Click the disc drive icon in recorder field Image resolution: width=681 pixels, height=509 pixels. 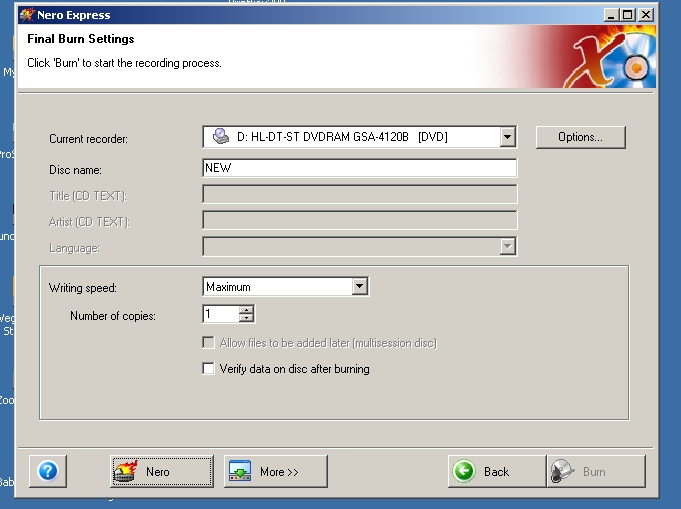tap(221, 136)
